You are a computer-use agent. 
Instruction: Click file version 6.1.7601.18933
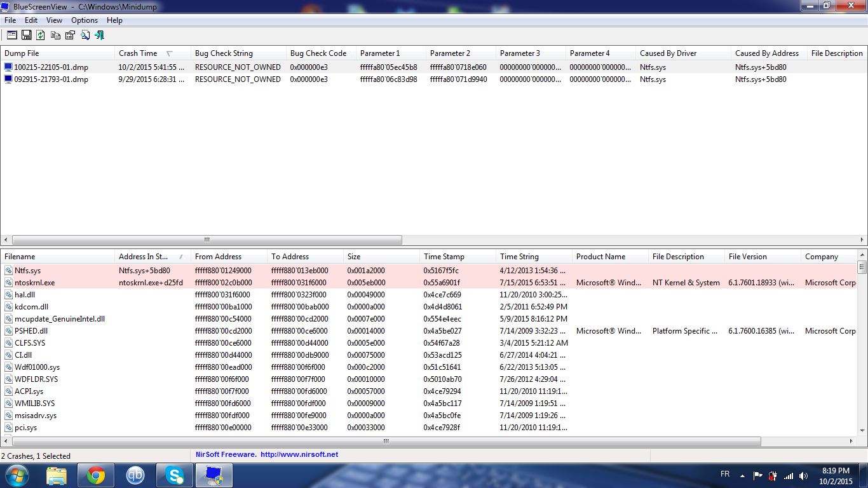(761, 283)
